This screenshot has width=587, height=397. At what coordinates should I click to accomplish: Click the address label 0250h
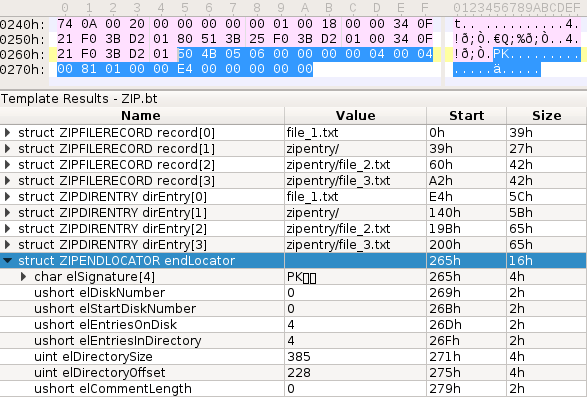(22, 39)
